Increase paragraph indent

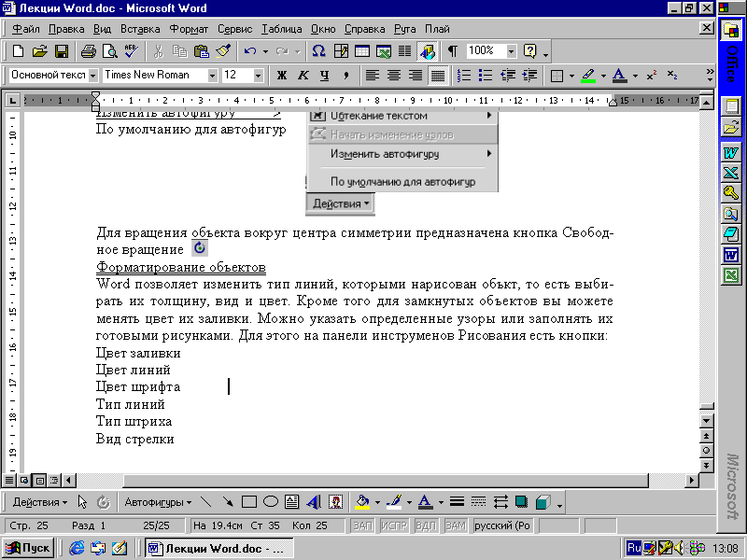[529, 76]
